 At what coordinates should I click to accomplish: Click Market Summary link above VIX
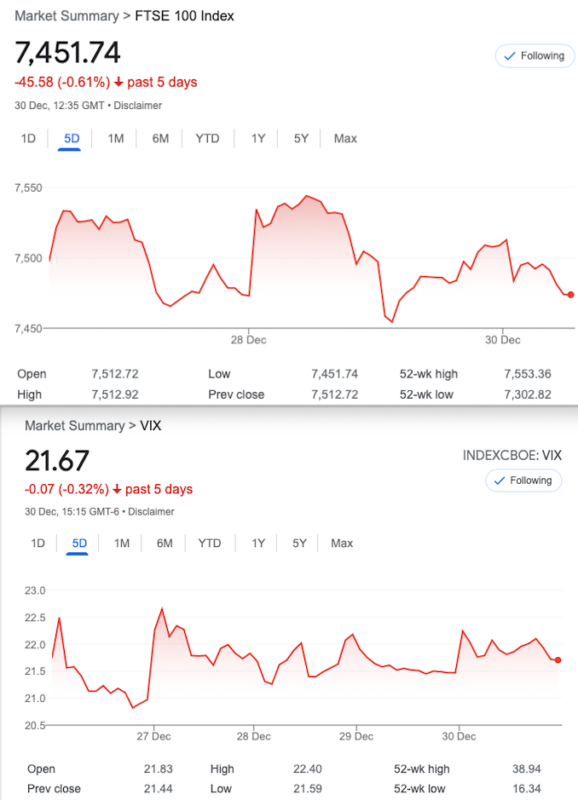(x=74, y=426)
